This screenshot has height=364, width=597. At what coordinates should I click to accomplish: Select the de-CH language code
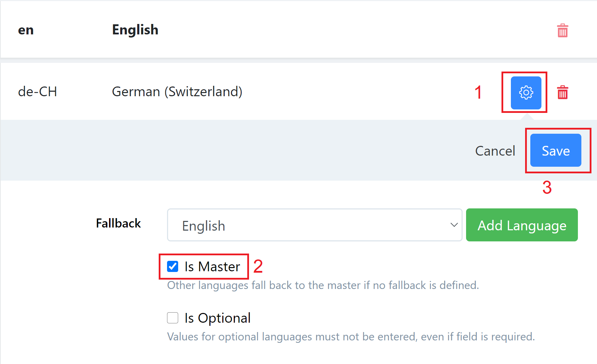point(38,92)
